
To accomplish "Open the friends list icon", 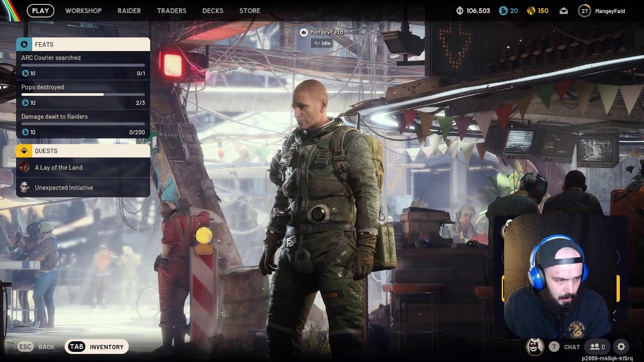I will click(598, 347).
